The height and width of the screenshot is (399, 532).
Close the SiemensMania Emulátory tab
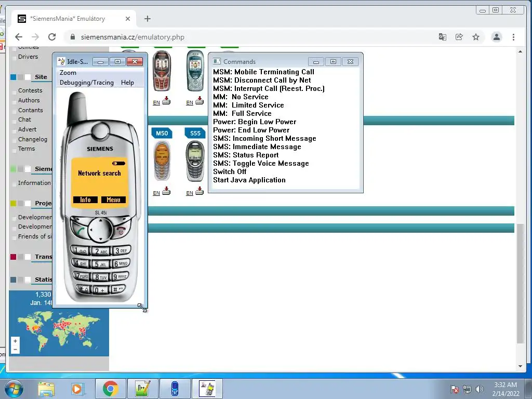pyautogui.click(x=128, y=19)
